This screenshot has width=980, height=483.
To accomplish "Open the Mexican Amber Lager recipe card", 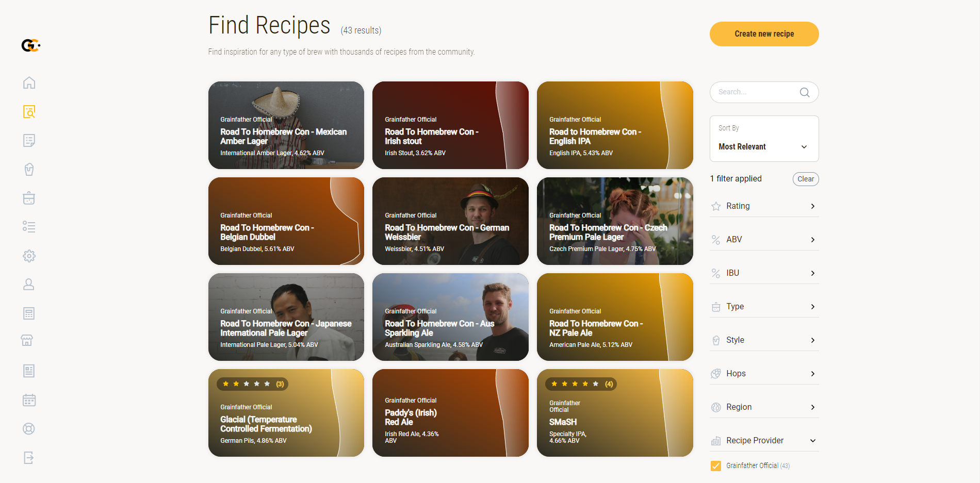I will [x=286, y=125].
